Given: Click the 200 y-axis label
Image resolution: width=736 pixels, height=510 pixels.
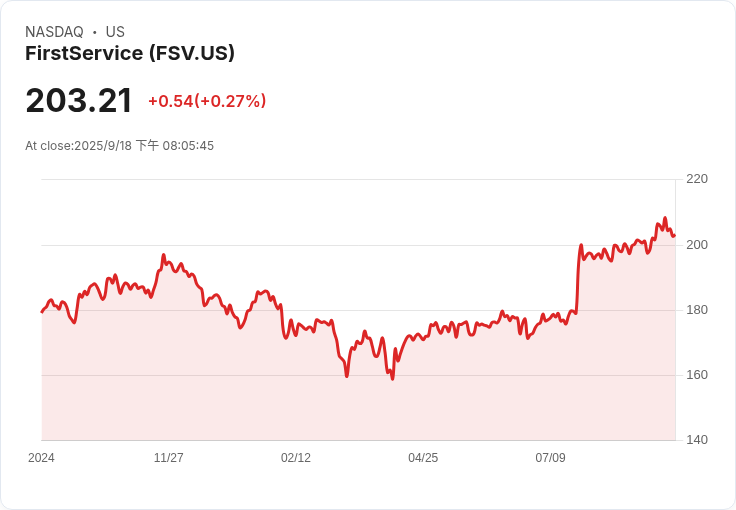Looking at the screenshot, I should pyautogui.click(x=696, y=245).
